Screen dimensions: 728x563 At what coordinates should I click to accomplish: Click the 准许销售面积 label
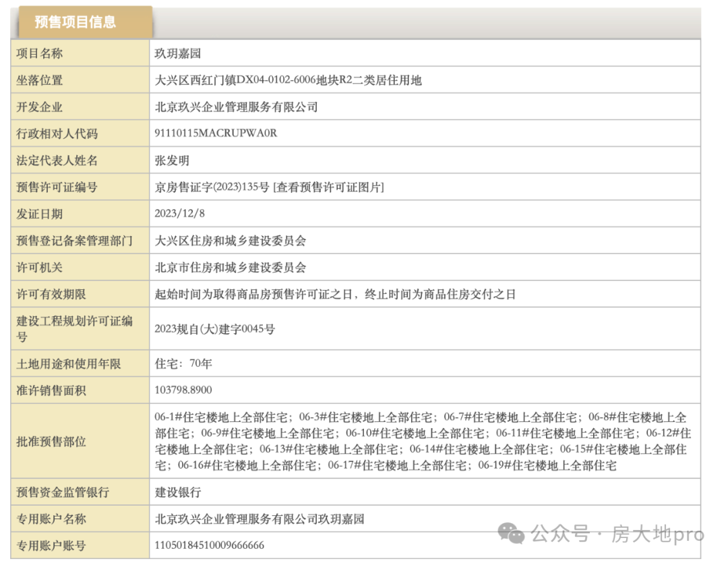click(x=51, y=390)
